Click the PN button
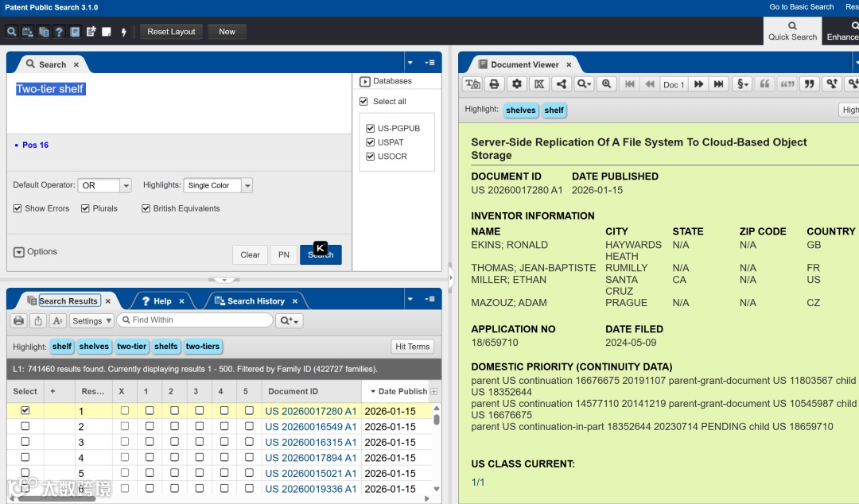The image size is (859, 504). (x=284, y=254)
